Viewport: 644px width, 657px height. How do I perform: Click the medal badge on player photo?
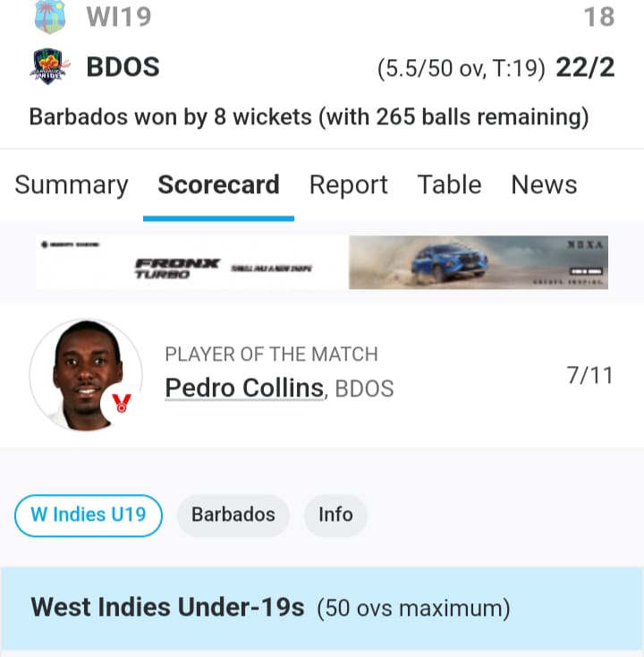pyautogui.click(x=122, y=404)
